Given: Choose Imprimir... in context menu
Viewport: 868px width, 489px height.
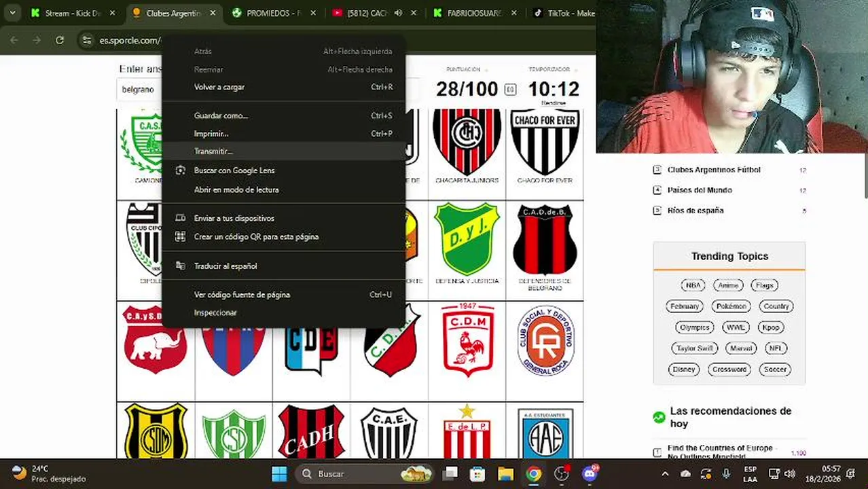Looking at the screenshot, I should tap(283, 134).
